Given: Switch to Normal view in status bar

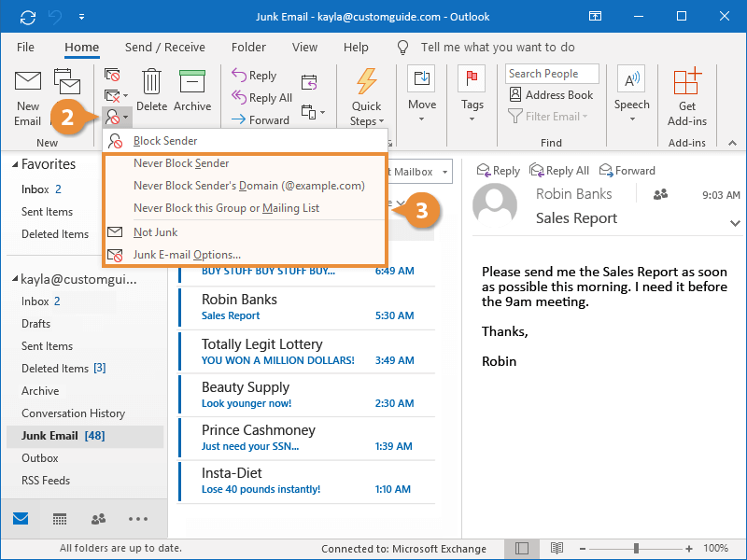Looking at the screenshot, I should pyautogui.click(x=522, y=549).
